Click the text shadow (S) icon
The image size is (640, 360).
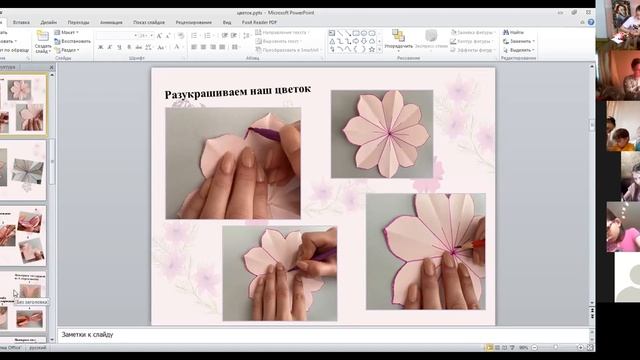(129, 47)
